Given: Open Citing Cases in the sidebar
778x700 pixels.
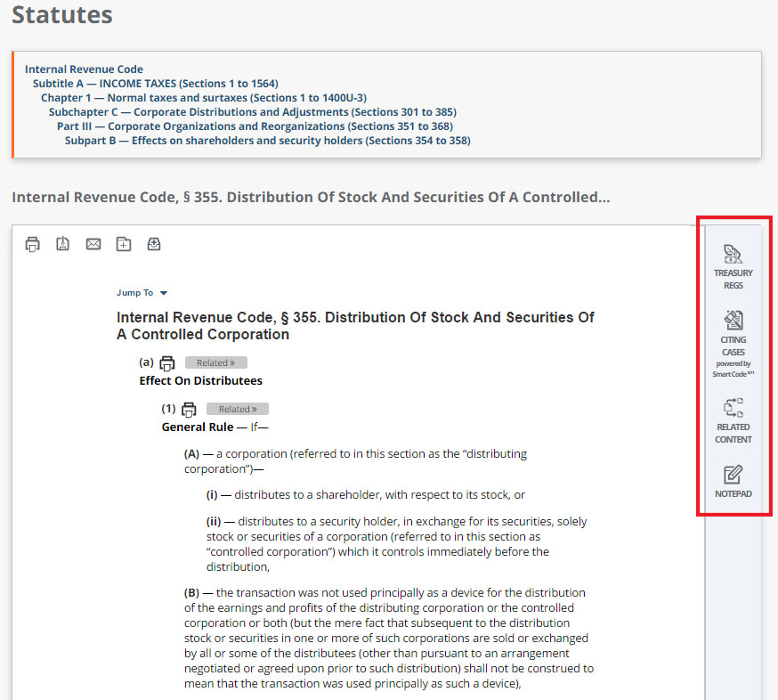Looking at the screenshot, I should (x=733, y=343).
